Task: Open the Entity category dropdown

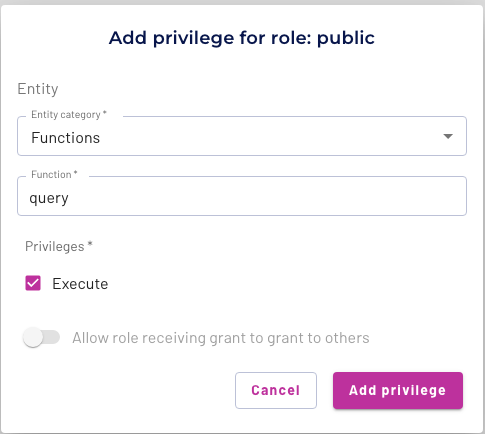Action: 242,136
